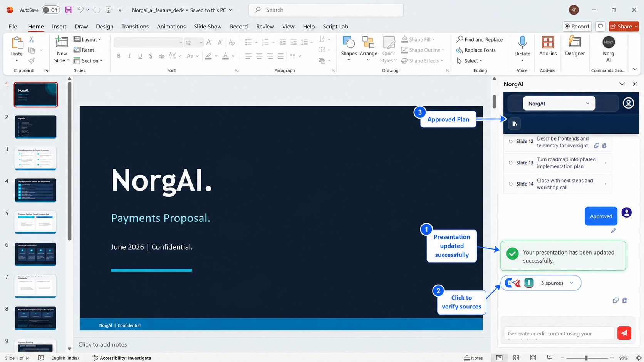Toggle text Shadow formatting
The height and width of the screenshot is (362, 644).
pos(151,56)
